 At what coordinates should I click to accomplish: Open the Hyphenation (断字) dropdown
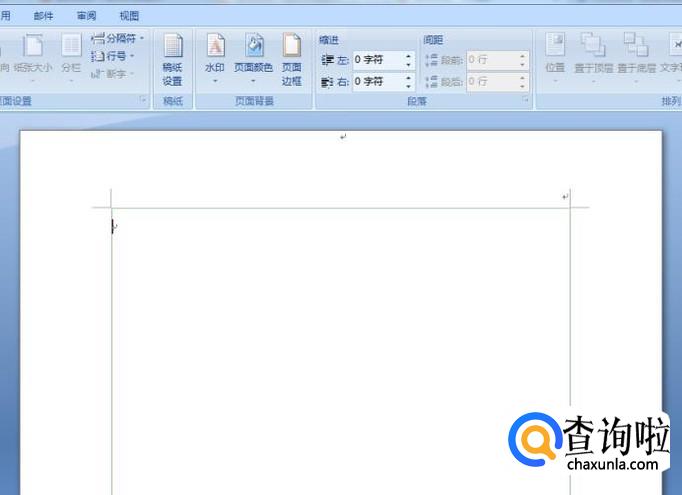click(x=112, y=74)
